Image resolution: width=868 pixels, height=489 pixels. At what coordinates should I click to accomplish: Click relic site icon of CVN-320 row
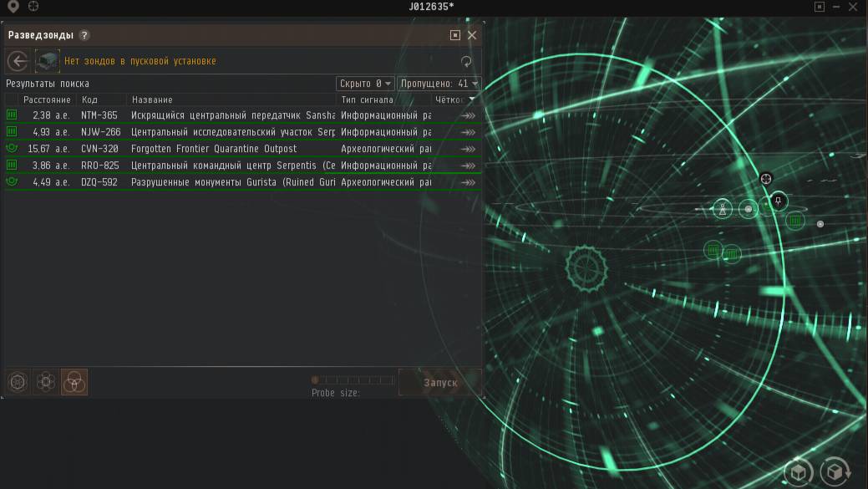12,149
